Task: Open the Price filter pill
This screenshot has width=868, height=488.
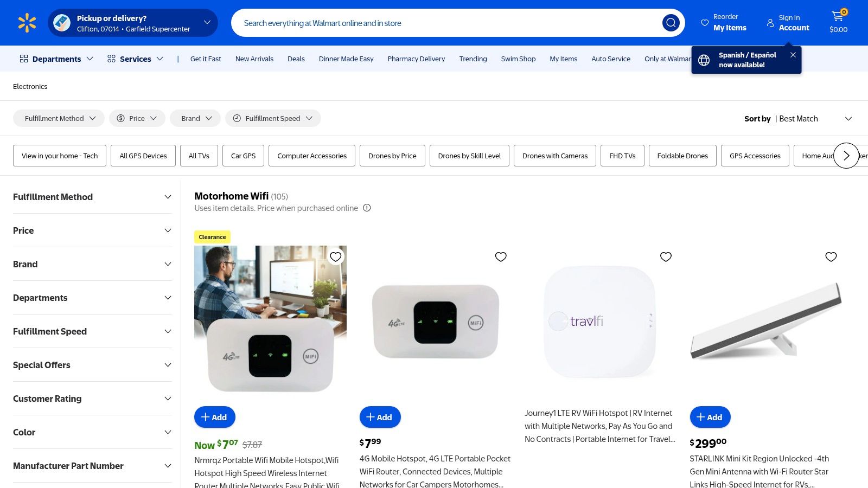Action: (137, 118)
